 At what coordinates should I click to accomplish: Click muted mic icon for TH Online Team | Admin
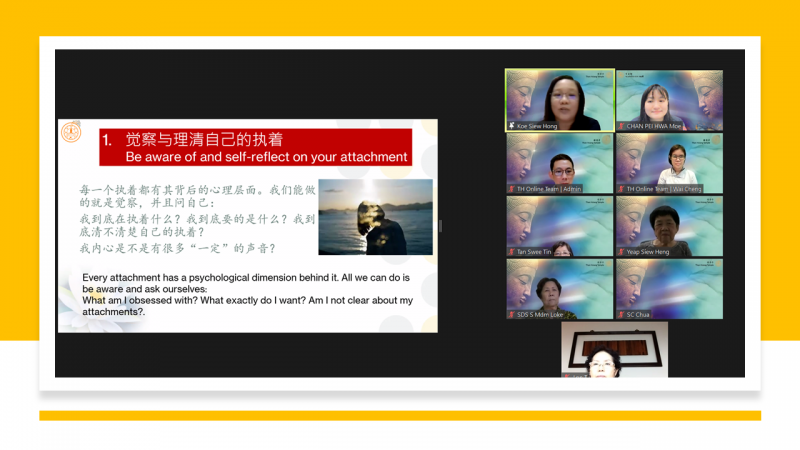512,189
